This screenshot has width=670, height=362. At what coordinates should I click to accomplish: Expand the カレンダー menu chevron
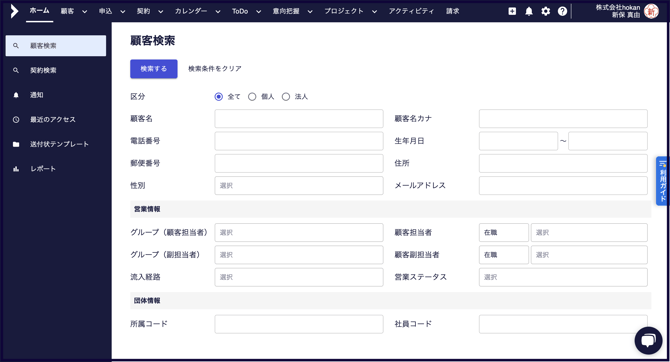pyautogui.click(x=218, y=12)
